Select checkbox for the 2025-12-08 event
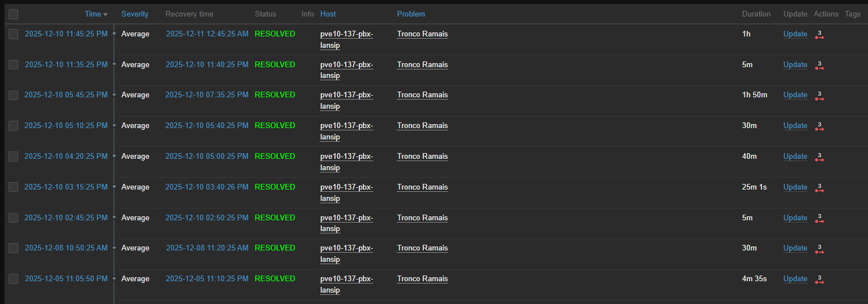This screenshot has height=304, width=868. pyautogui.click(x=13, y=248)
